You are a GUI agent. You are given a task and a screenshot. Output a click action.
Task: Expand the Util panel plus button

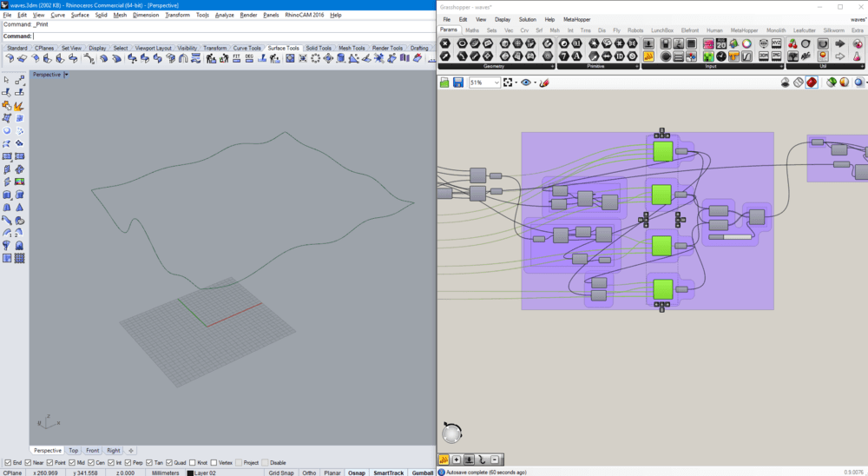863,67
